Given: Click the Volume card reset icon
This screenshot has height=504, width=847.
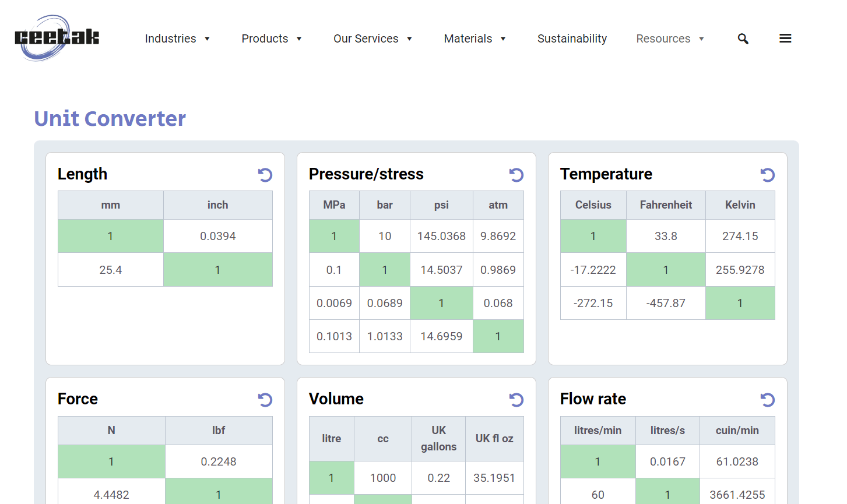Looking at the screenshot, I should coord(516,400).
